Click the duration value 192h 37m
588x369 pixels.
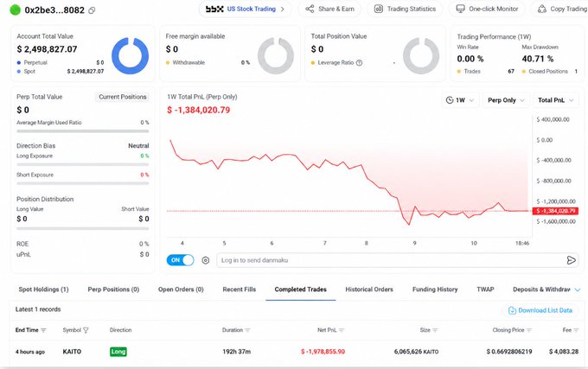(x=236, y=352)
